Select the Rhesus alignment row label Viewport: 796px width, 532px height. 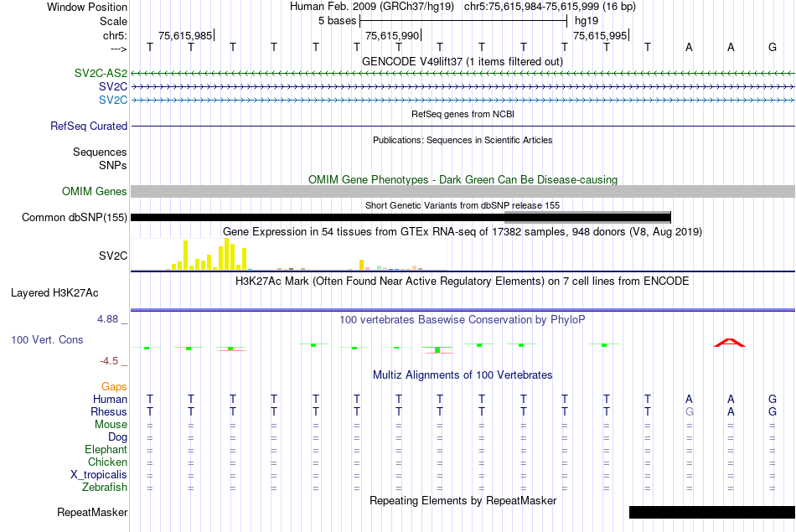pyautogui.click(x=109, y=411)
